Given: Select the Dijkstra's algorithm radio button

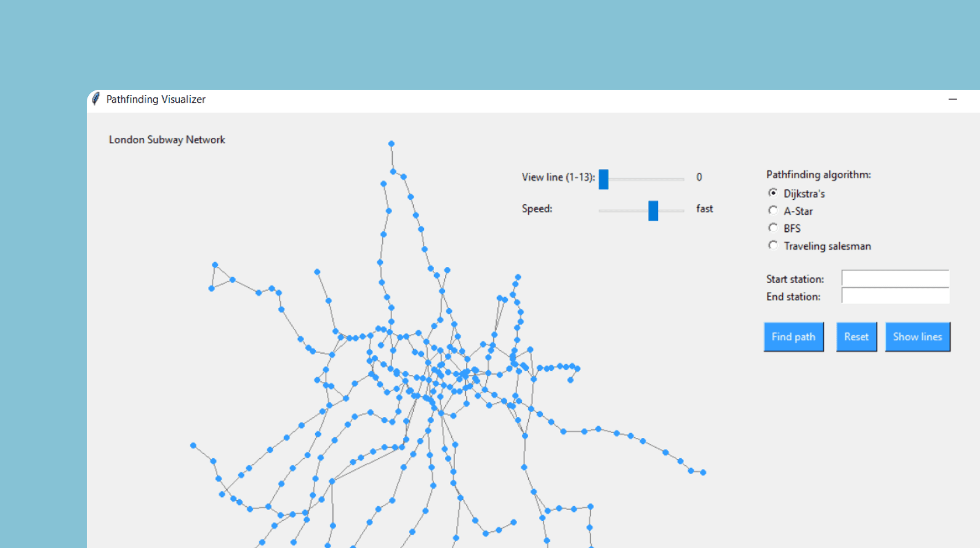Looking at the screenshot, I should (773, 193).
